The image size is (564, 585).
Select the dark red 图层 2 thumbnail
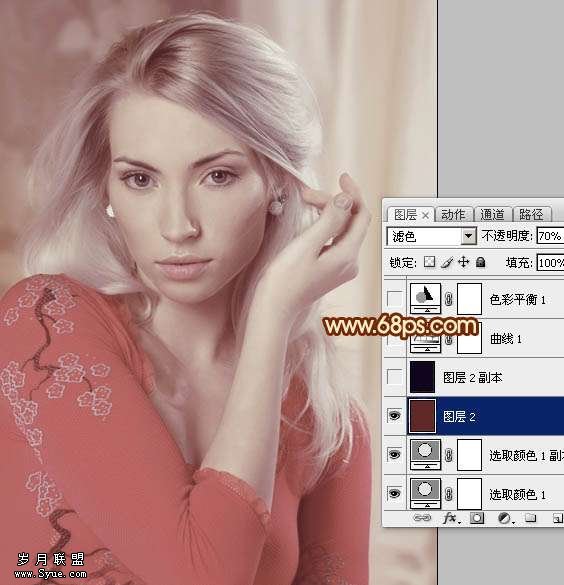click(423, 416)
